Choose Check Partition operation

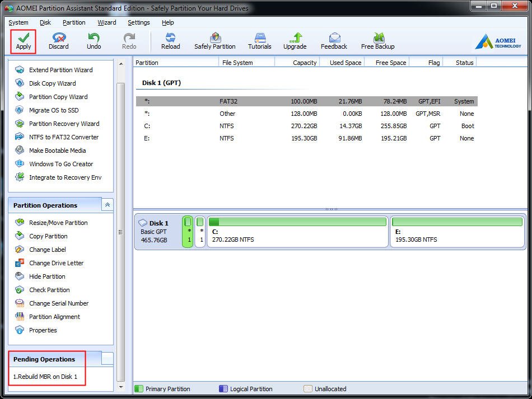click(43, 290)
